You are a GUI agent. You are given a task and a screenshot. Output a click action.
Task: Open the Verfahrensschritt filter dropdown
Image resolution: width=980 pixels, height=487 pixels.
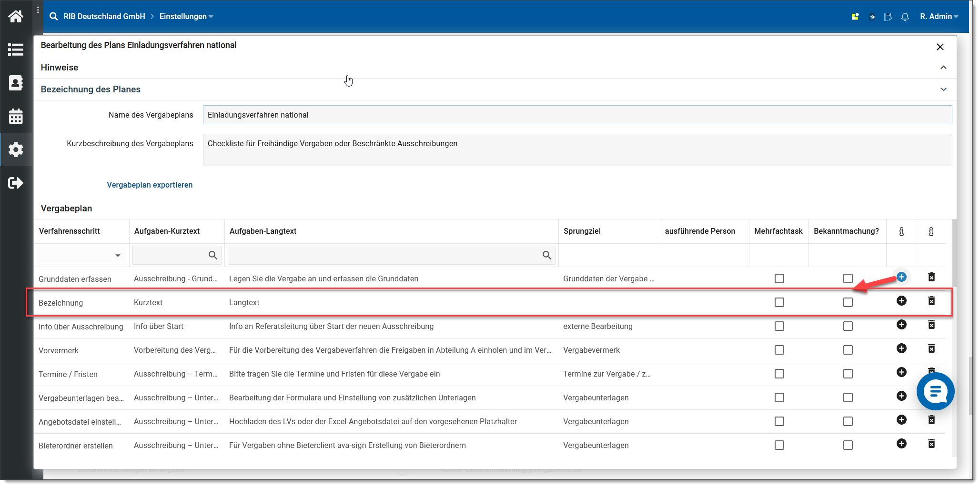(x=118, y=256)
